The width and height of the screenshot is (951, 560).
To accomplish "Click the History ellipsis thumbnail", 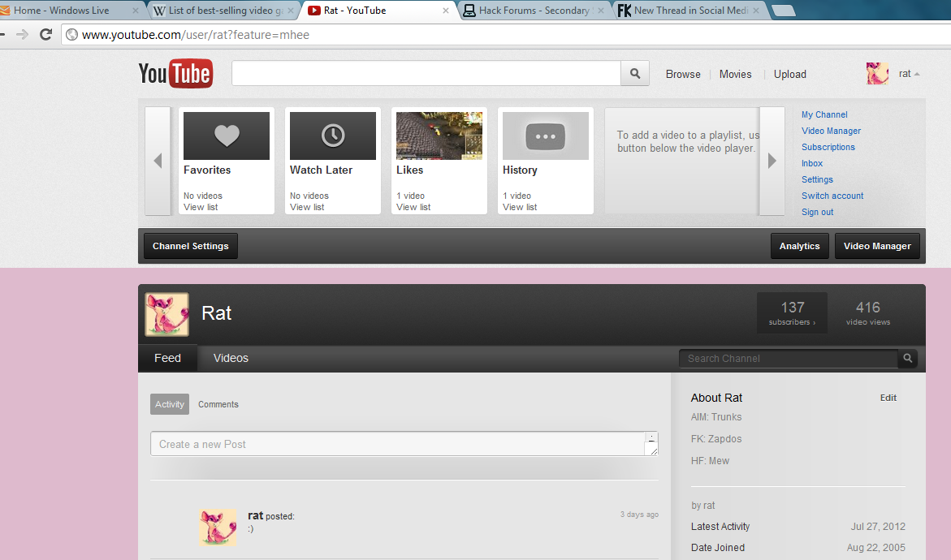I will pyautogui.click(x=545, y=136).
